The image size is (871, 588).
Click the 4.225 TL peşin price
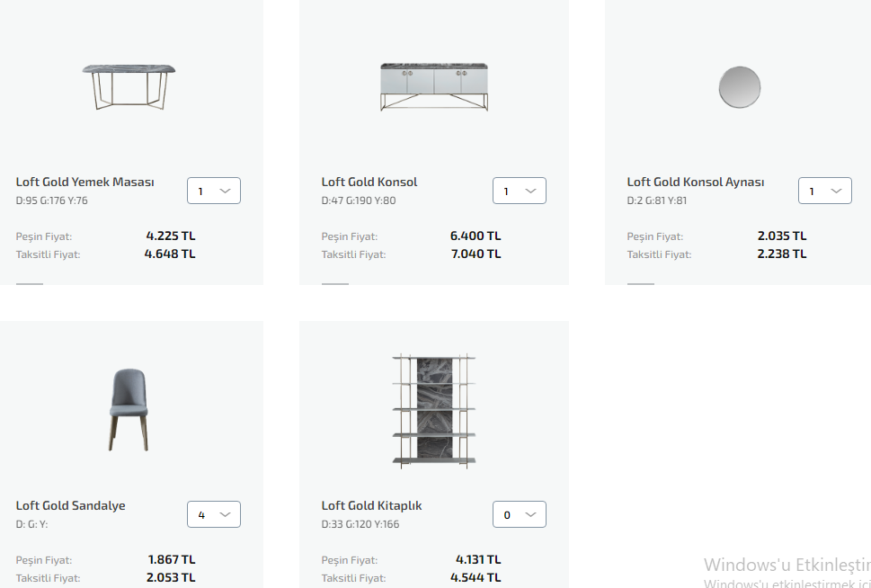point(171,236)
